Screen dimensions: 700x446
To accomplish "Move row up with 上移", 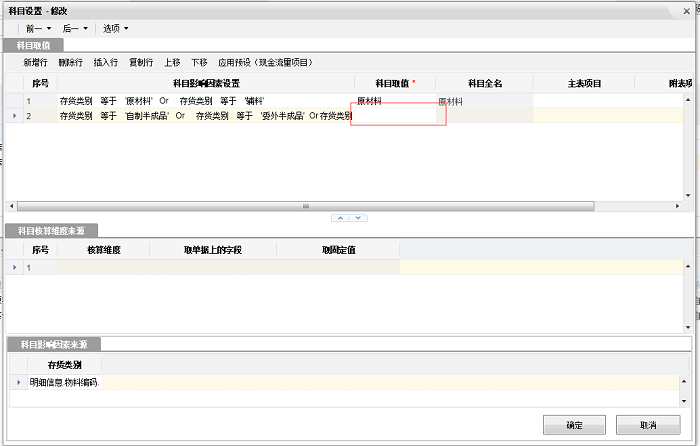I will 172,62.
